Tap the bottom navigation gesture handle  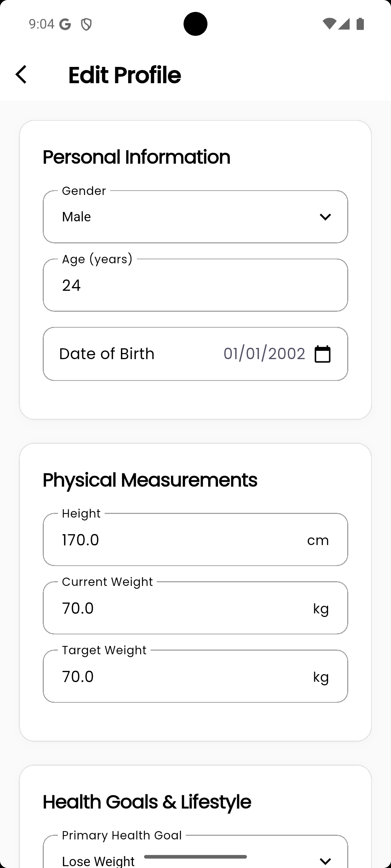pyautogui.click(x=195, y=857)
